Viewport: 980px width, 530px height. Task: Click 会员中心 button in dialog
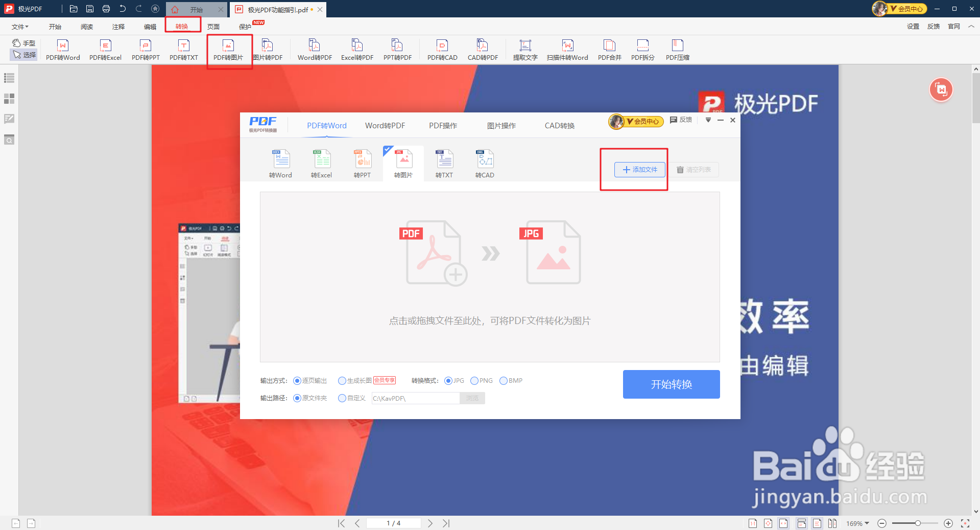click(636, 122)
